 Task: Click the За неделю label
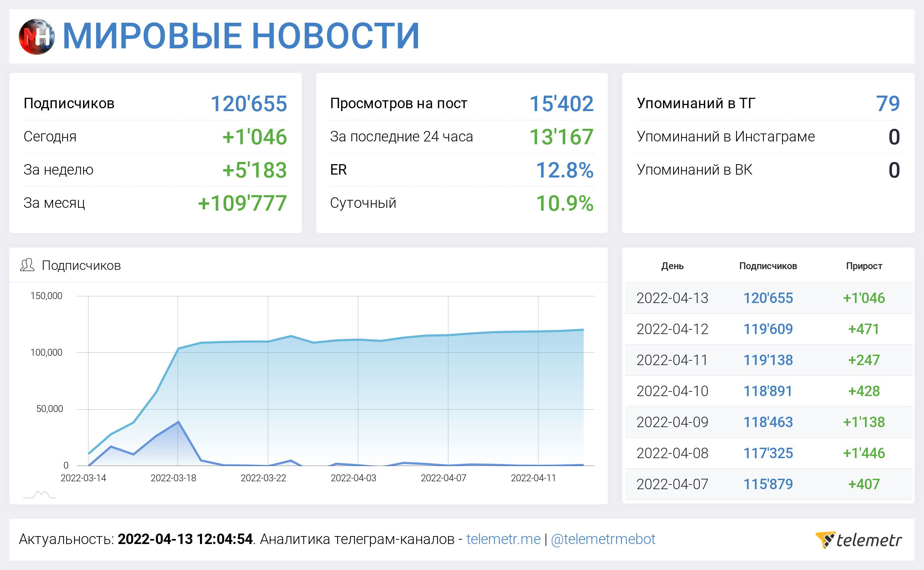pyautogui.click(x=58, y=170)
